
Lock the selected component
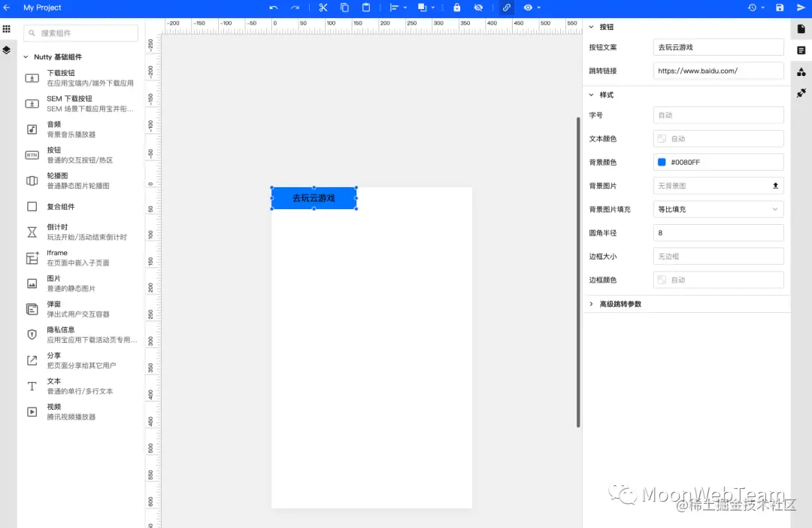[x=457, y=8]
